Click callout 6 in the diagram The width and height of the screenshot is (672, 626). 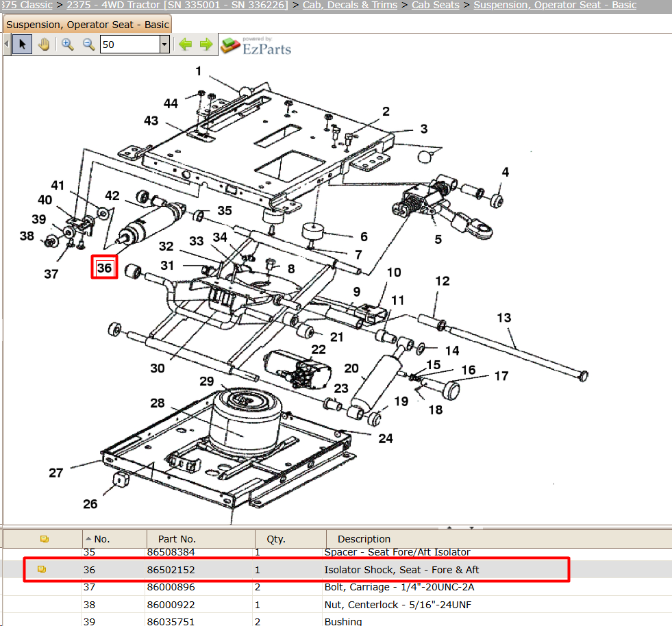pos(364,236)
